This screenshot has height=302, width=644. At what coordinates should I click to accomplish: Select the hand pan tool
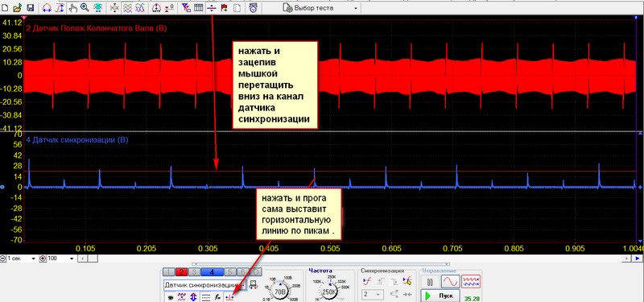click(73, 7)
